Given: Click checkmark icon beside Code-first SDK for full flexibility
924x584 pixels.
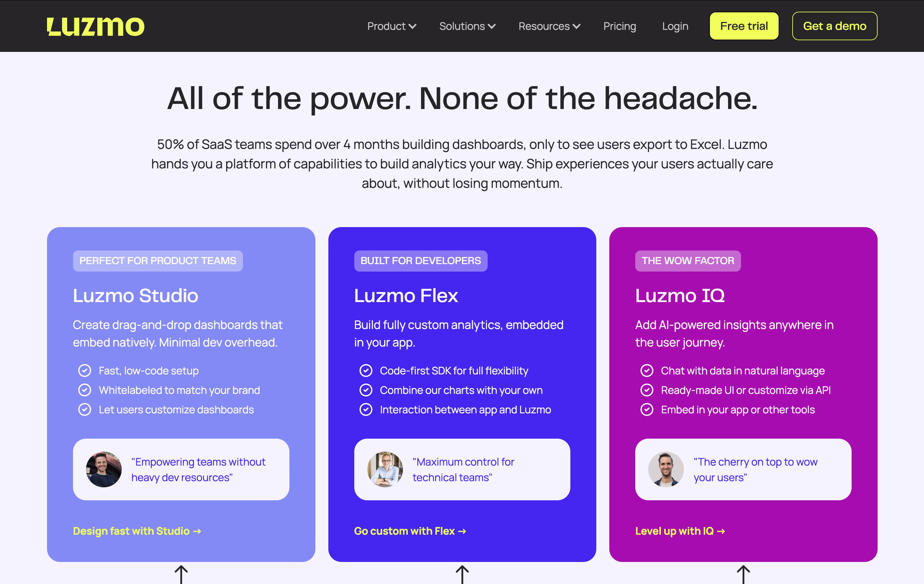Looking at the screenshot, I should (366, 371).
